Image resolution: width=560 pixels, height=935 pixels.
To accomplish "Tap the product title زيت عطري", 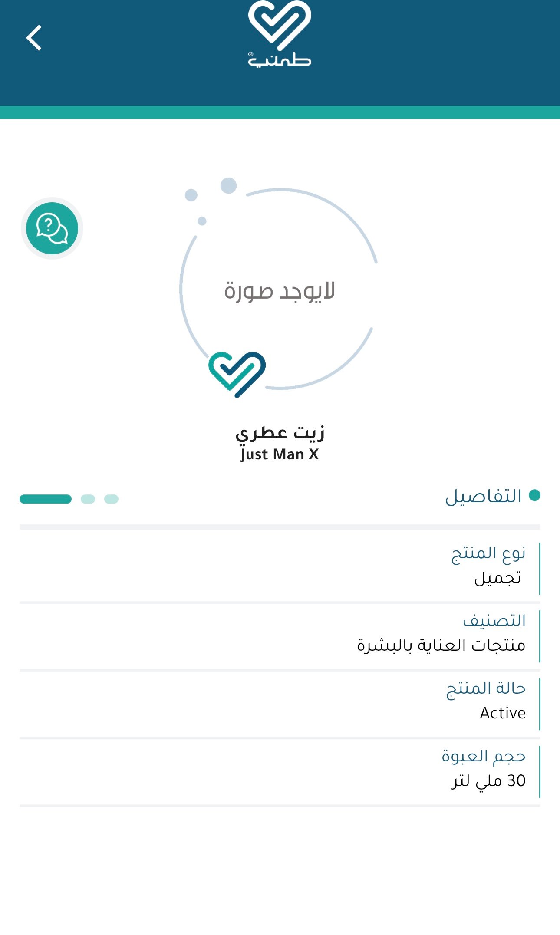I will point(280,432).
